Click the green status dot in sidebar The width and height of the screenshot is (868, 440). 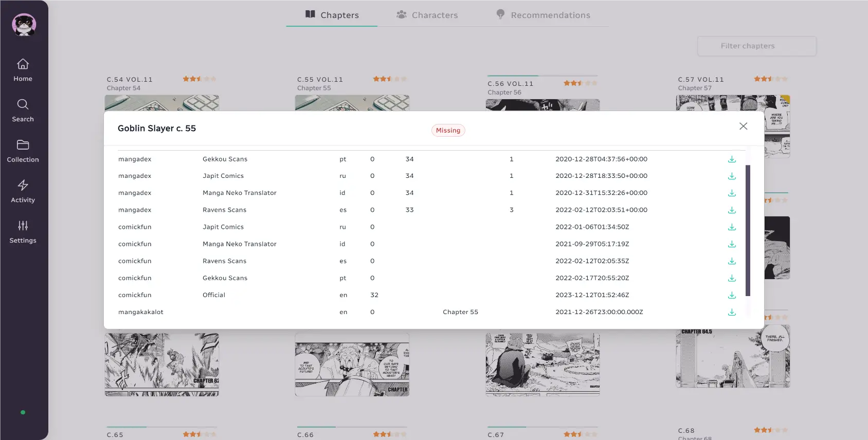pyautogui.click(x=23, y=412)
